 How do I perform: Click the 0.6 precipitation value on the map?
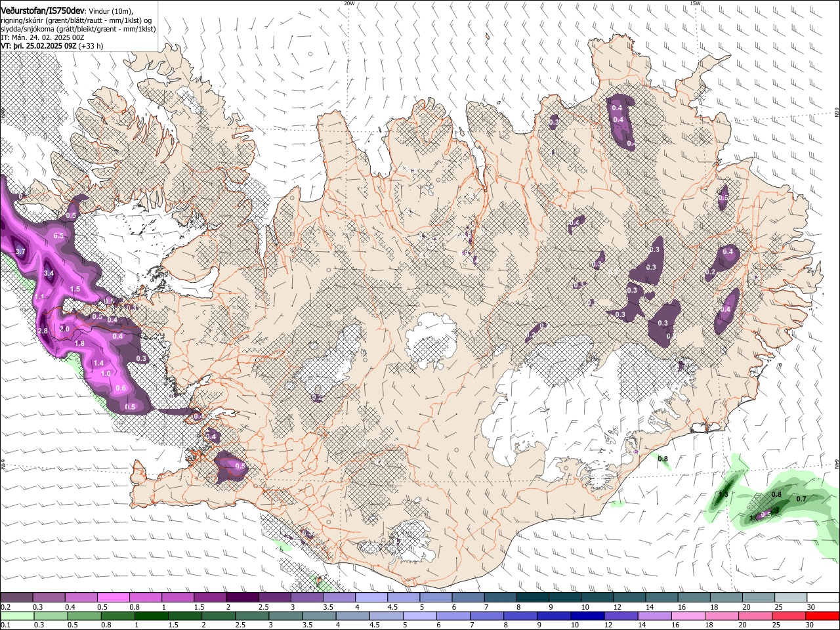coord(121,388)
